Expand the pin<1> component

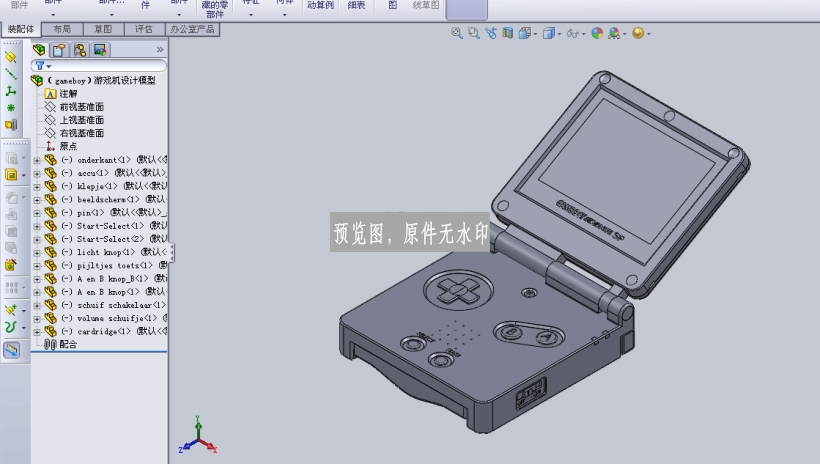(x=37, y=213)
